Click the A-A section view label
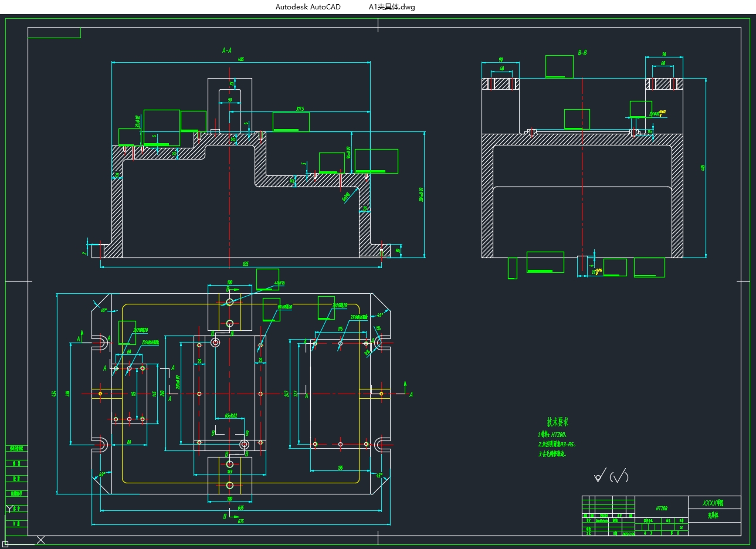Screen dimensions: 756x549 click(x=227, y=51)
